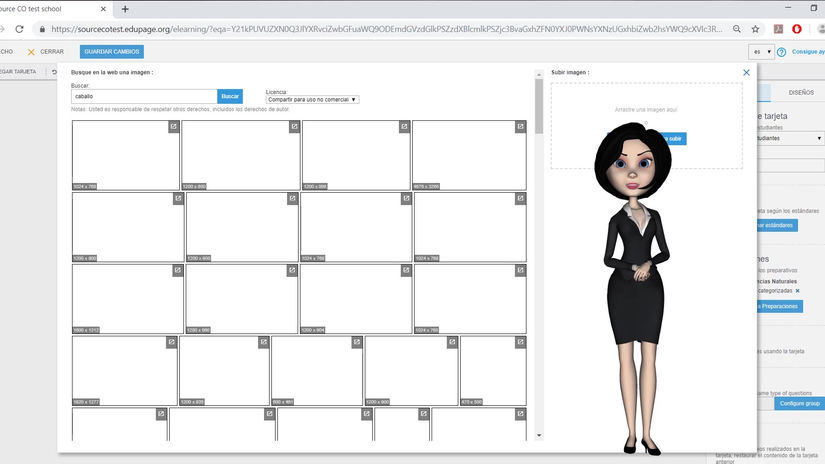Open second row, third image externally
This screenshot has height=464, width=825.
point(406,198)
